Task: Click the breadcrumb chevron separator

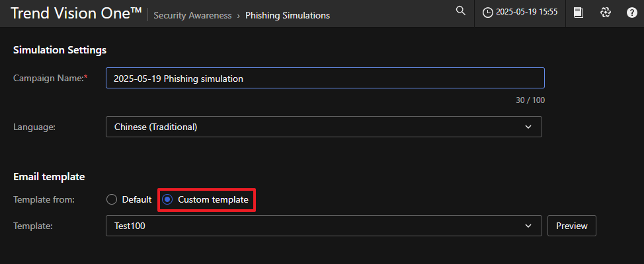Action: (239, 15)
